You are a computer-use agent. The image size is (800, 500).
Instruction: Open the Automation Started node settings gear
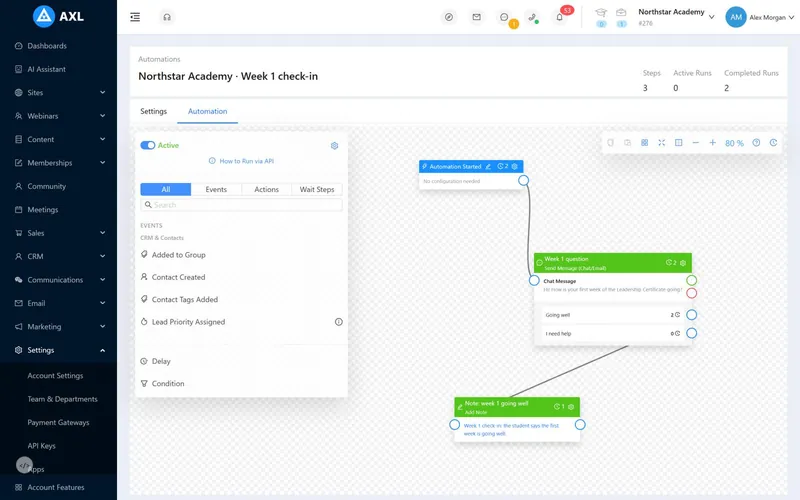pyautogui.click(x=515, y=166)
